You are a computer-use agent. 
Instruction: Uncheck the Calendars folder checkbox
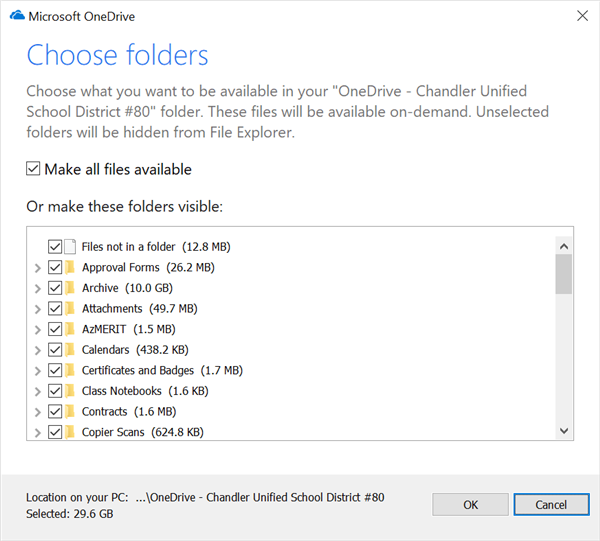coord(55,350)
